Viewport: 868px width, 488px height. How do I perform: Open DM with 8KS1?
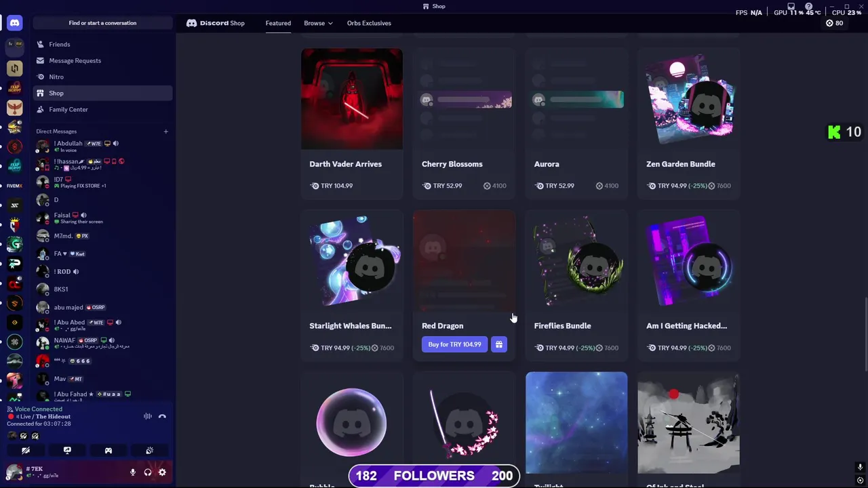click(x=102, y=289)
